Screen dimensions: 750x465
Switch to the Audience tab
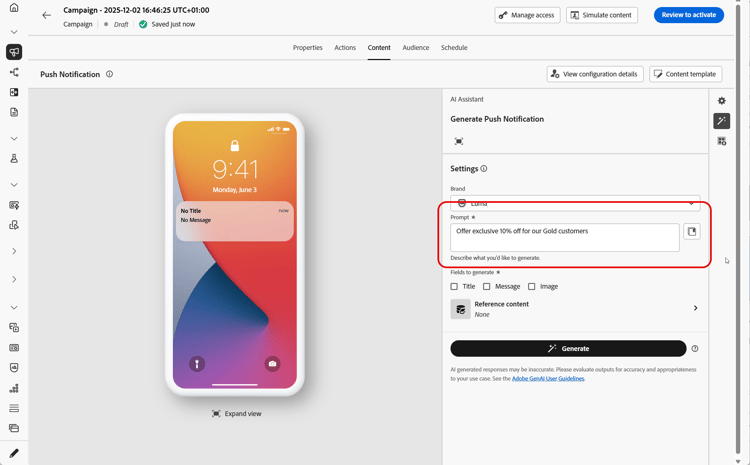click(416, 48)
